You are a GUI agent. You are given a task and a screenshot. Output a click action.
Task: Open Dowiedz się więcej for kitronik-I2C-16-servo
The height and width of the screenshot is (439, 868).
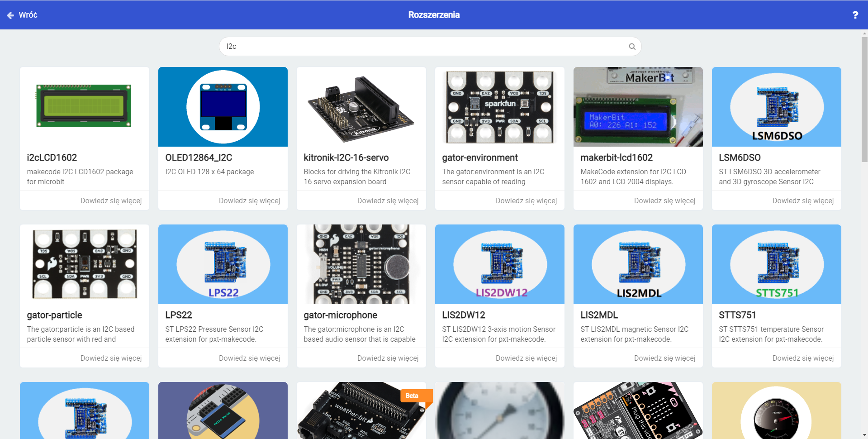(388, 200)
